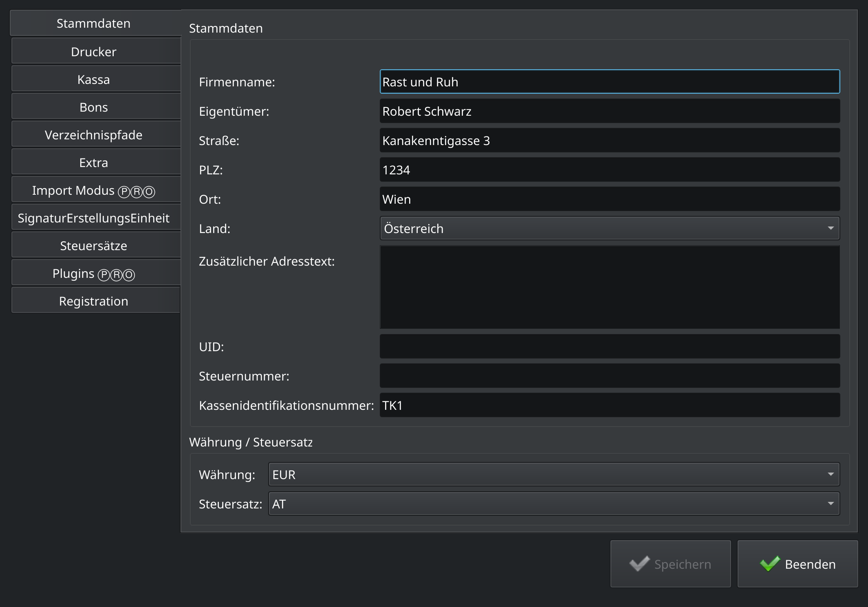The height and width of the screenshot is (607, 868).
Task: Open the Steuersätze tab
Action: click(96, 245)
